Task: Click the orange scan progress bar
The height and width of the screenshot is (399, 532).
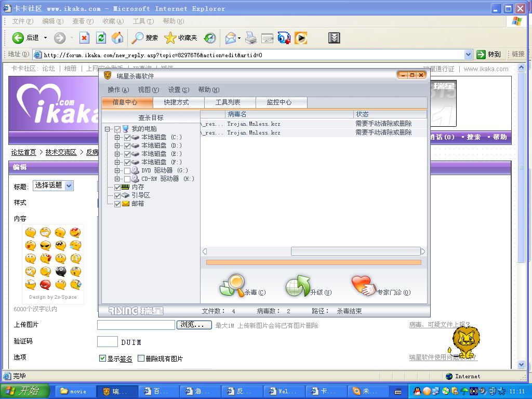Action: 313,262
